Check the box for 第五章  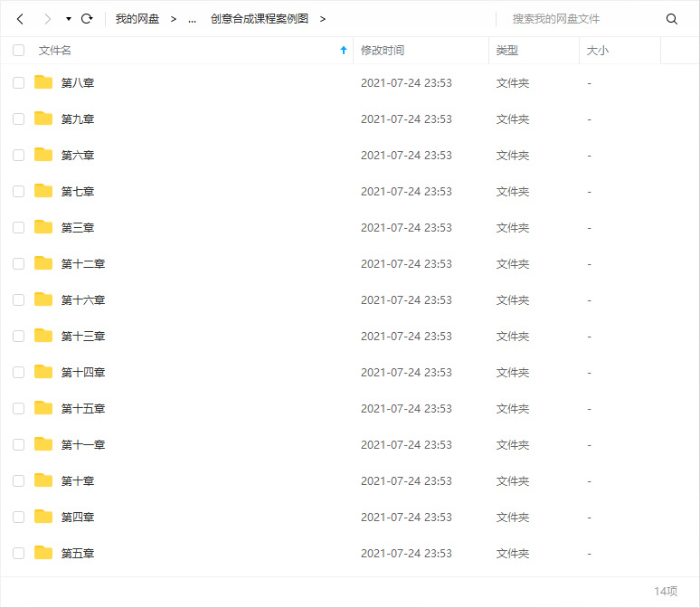pos(18,553)
